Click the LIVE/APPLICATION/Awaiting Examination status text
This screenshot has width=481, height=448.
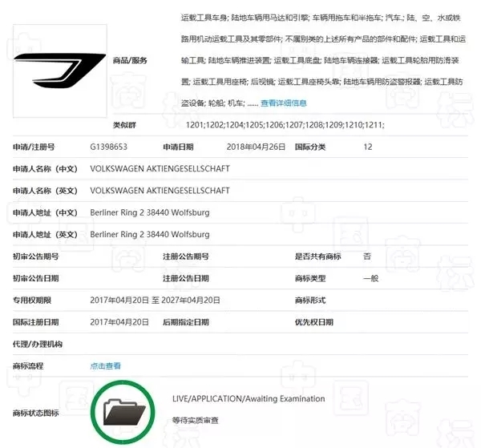[249, 398]
